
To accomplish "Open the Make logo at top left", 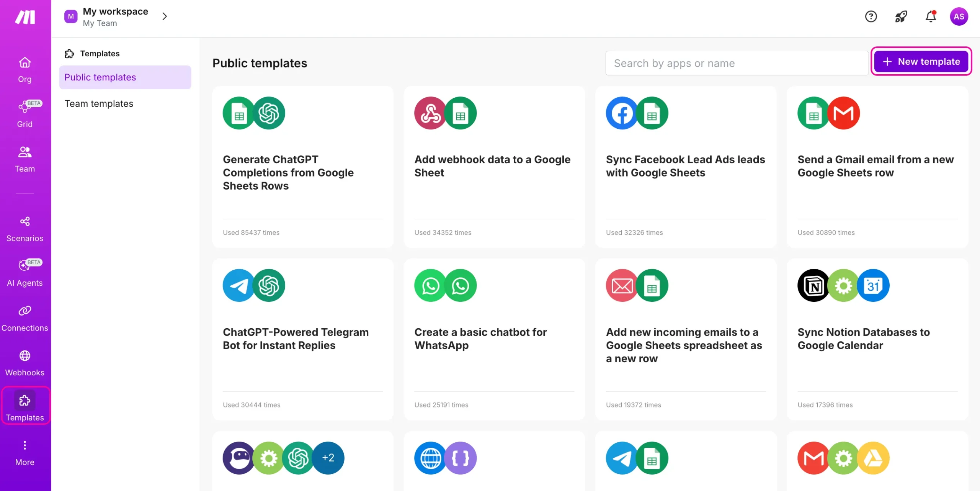I will pyautogui.click(x=24, y=17).
